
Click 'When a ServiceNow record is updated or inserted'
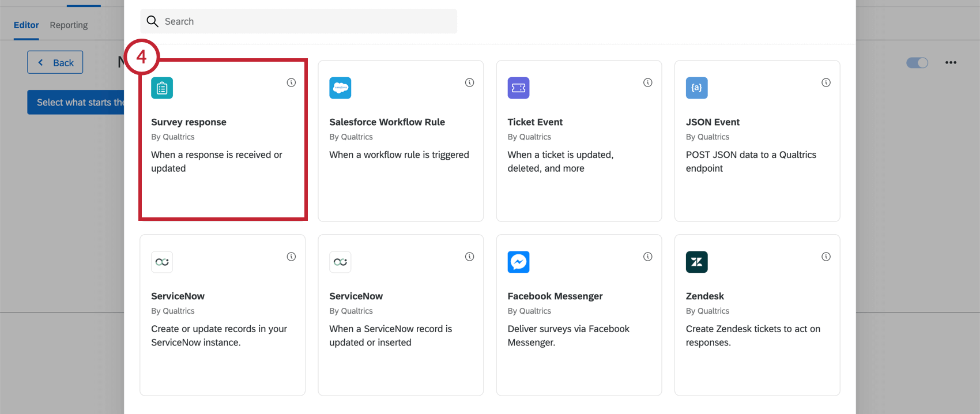coord(390,336)
